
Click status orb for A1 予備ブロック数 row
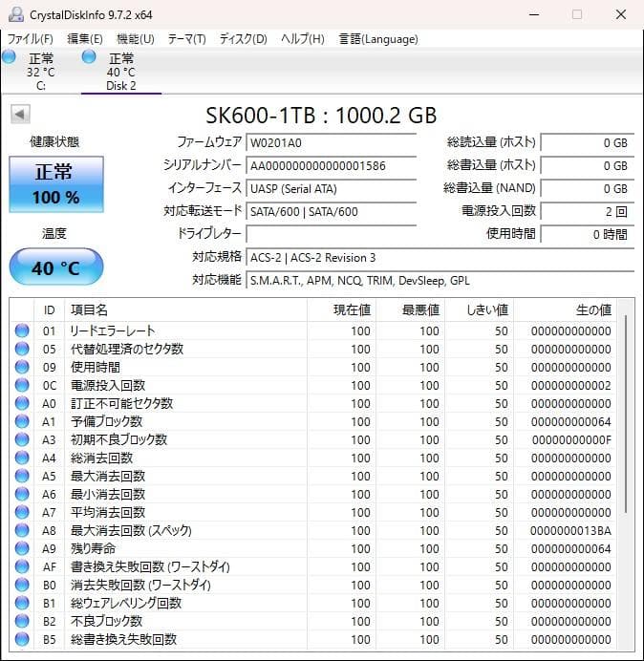(x=22, y=421)
